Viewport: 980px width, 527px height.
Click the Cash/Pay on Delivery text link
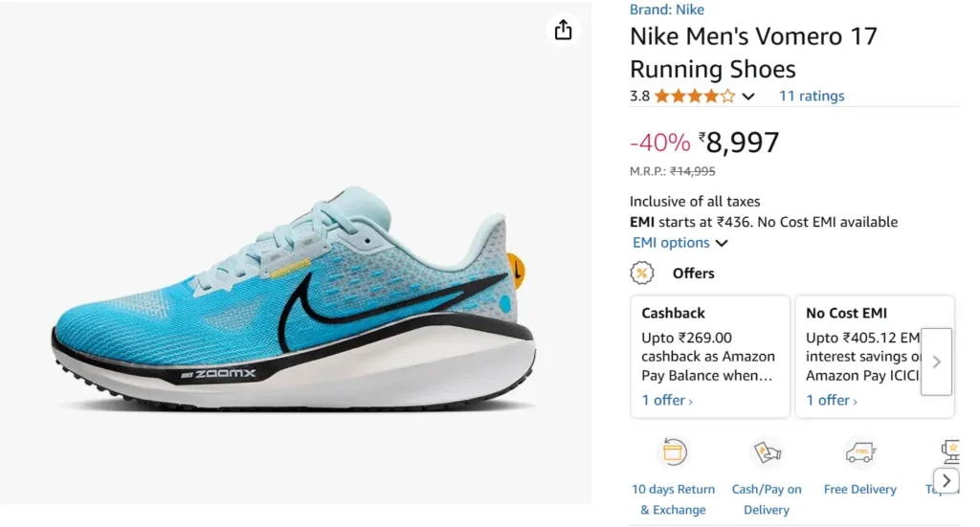767,499
